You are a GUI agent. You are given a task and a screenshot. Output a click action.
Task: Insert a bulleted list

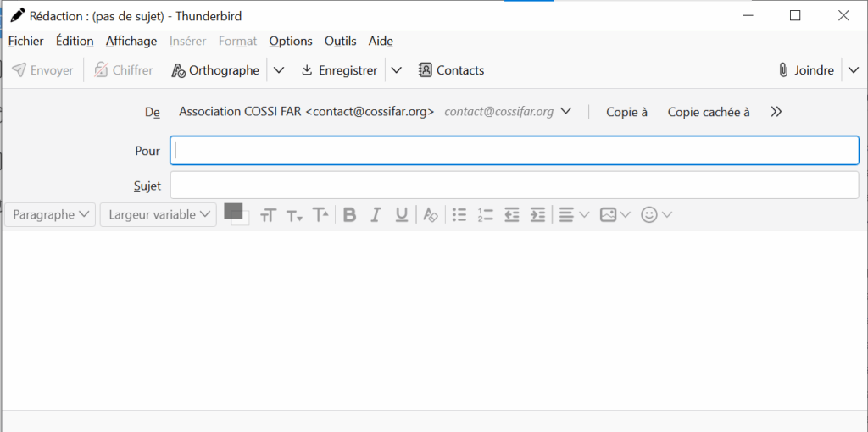coord(459,215)
